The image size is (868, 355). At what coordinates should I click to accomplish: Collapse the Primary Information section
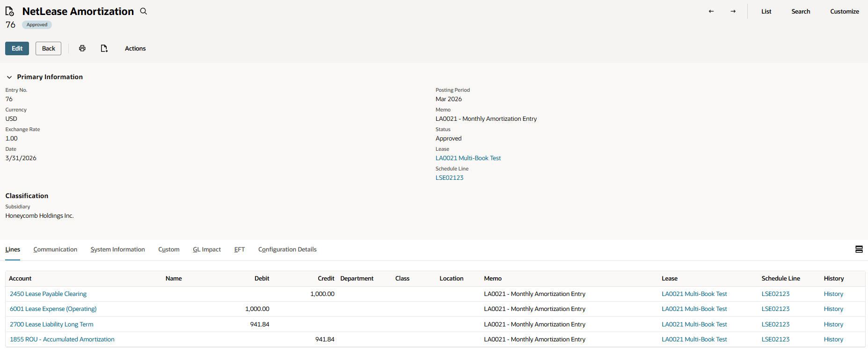click(x=9, y=77)
